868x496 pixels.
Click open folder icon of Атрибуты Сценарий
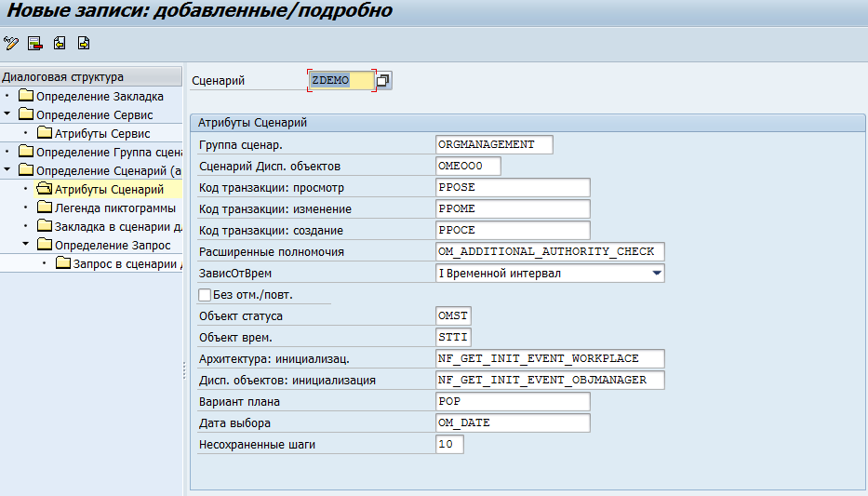point(45,189)
